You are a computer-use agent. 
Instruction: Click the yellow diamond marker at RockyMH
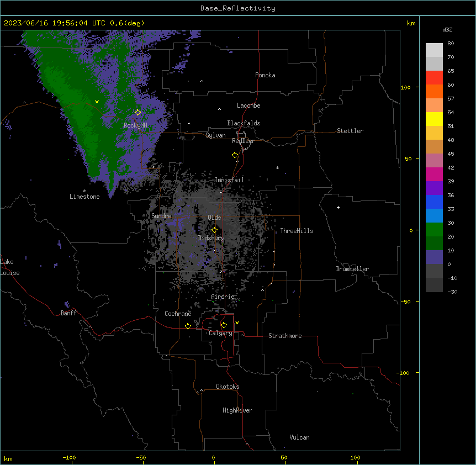137,112
